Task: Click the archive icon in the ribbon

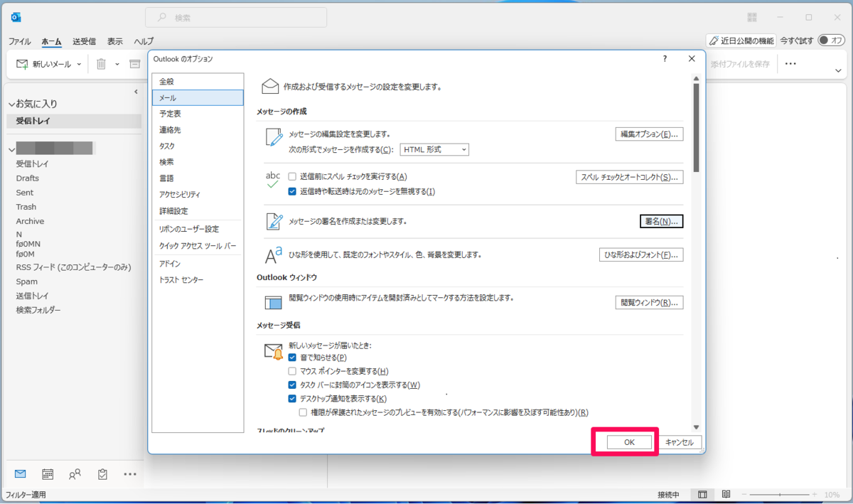Action: (135, 64)
